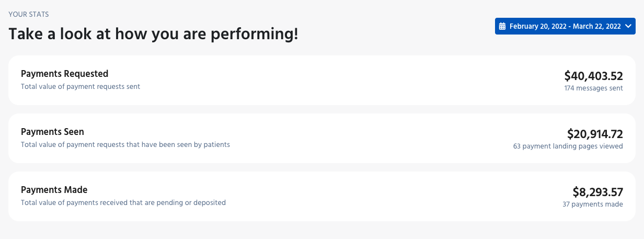Click the $20,914.72 seen amount

595,134
